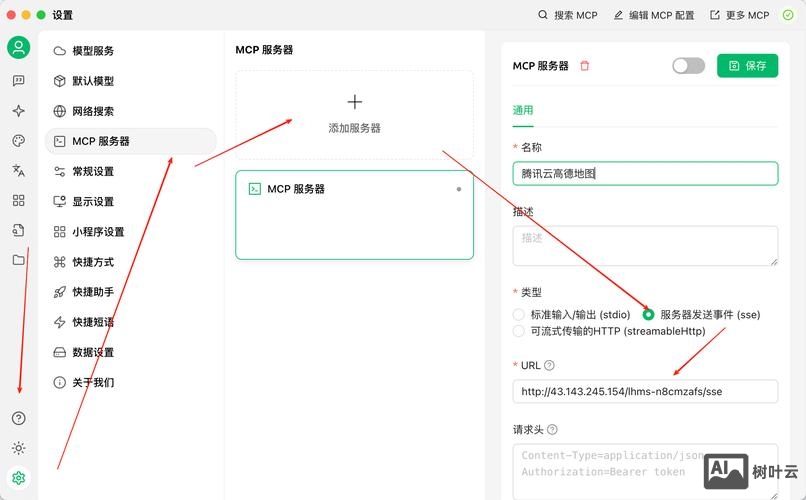Image resolution: width=806 pixels, height=500 pixels.
Task: Select the MCP 服务器 server card
Action: (x=355, y=215)
